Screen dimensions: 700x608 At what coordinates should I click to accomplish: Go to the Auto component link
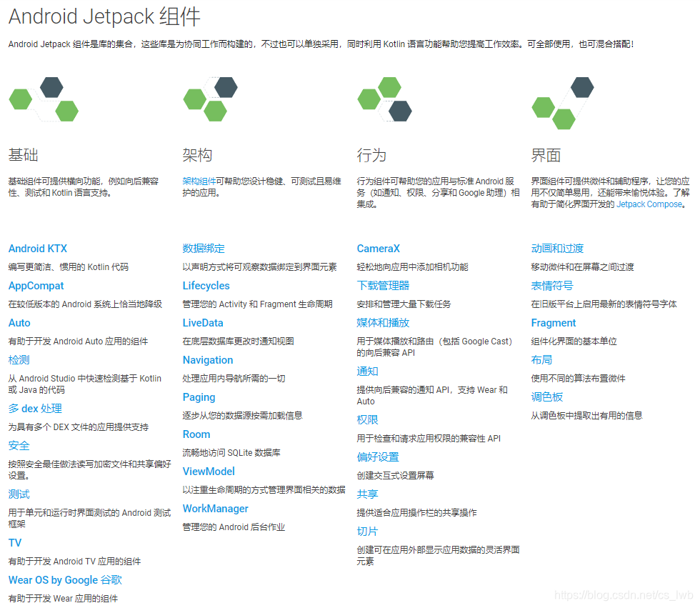click(x=20, y=323)
